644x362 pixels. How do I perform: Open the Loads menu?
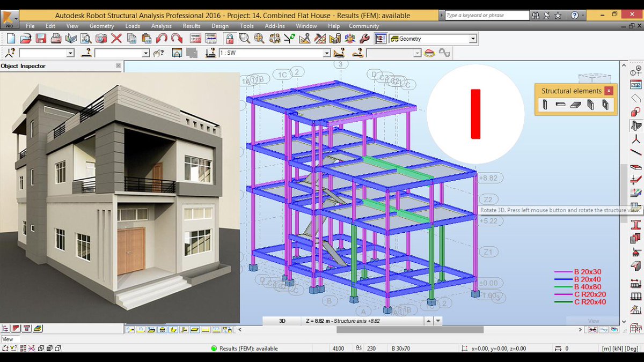click(133, 26)
